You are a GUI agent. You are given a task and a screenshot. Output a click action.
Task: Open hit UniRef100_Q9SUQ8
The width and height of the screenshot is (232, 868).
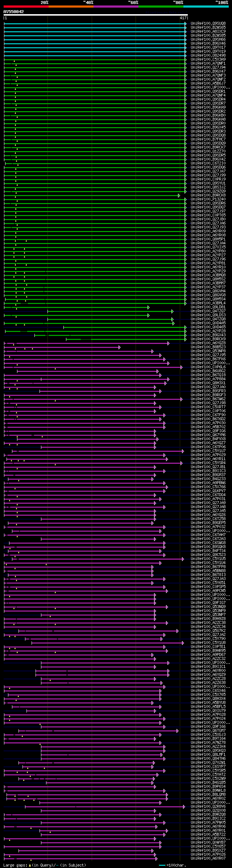[208, 24]
